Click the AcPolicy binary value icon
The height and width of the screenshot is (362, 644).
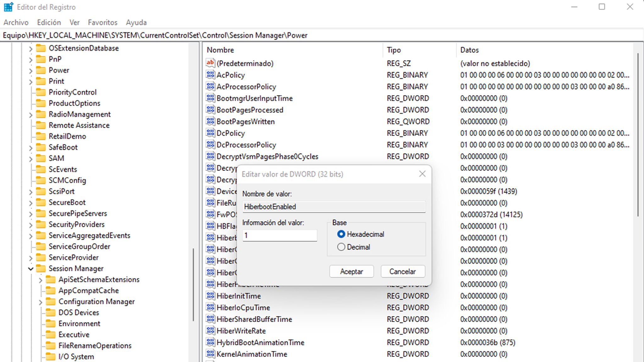coord(210,75)
